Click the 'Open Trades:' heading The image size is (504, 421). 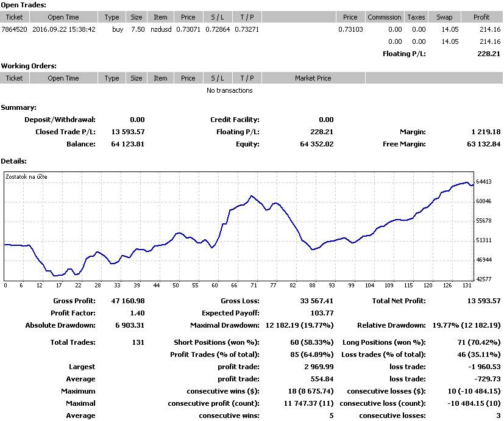(x=24, y=5)
